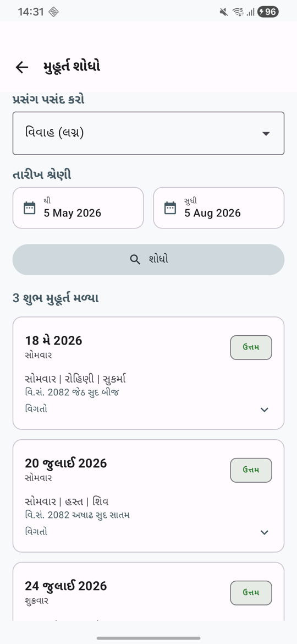297x644 pixels.
Task: Tap the શોધો search button
Action: tap(148, 260)
